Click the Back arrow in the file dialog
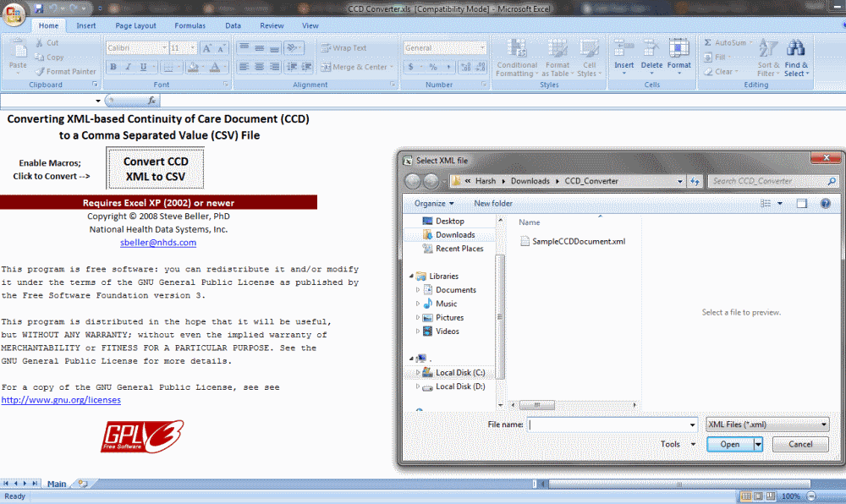This screenshot has width=846, height=504. point(413,181)
